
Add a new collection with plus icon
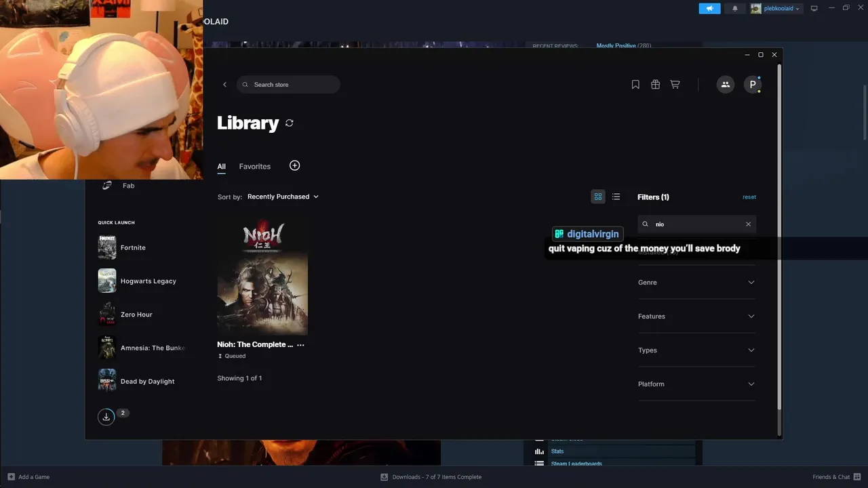pyautogui.click(x=294, y=165)
